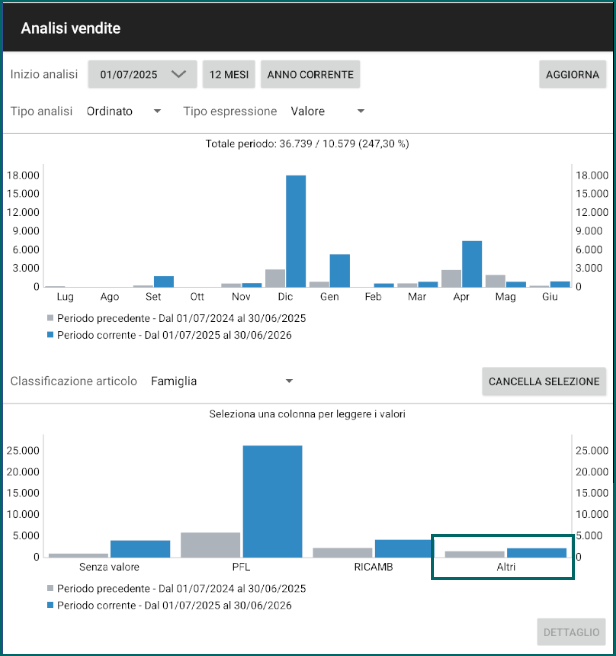Select the blue Dic bar in monthly chart
Image resolution: width=616 pixels, height=656 pixels.
click(296, 231)
